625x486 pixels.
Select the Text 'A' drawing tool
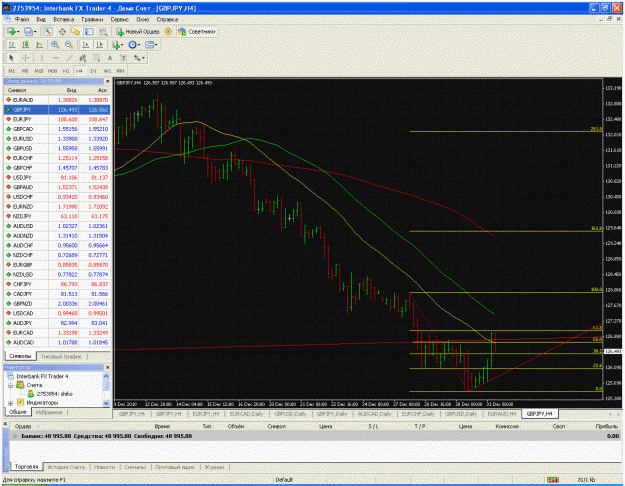pos(110,58)
